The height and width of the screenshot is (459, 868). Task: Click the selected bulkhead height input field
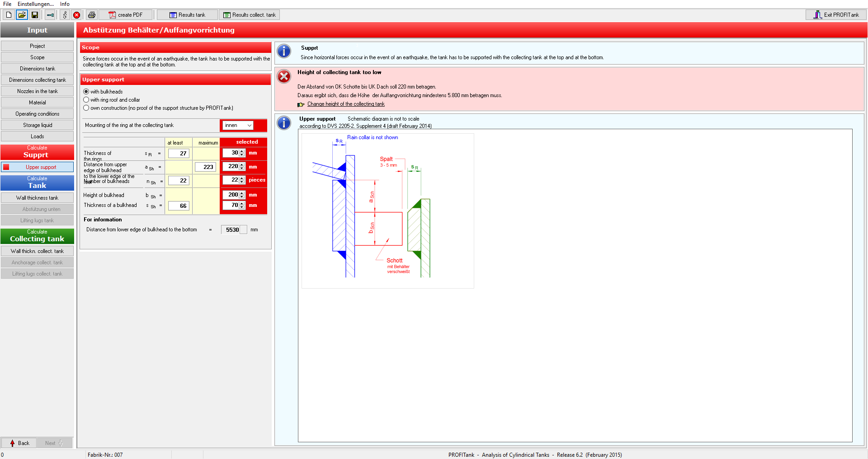(231, 195)
